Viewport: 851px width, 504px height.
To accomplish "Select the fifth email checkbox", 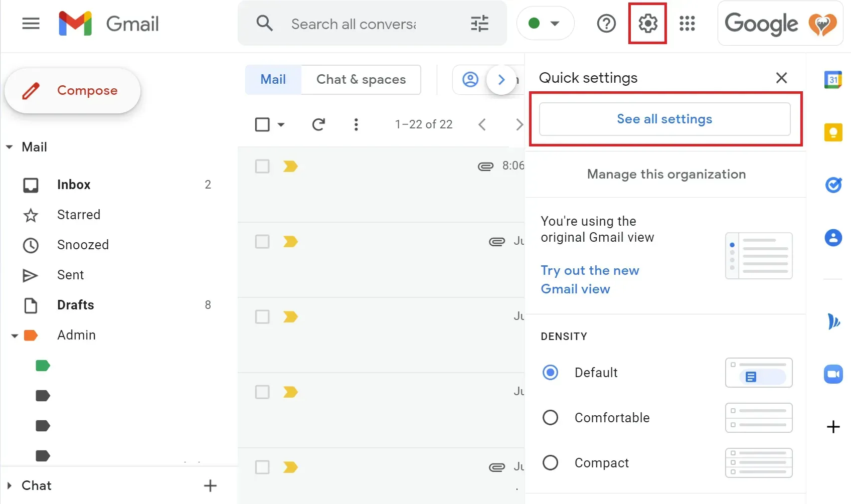I will click(262, 467).
